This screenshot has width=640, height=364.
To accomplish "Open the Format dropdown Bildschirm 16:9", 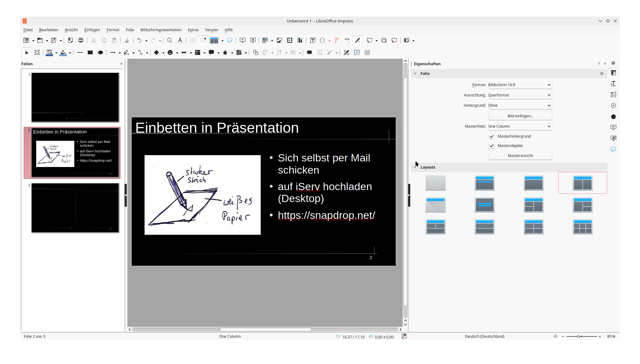I will (x=520, y=85).
